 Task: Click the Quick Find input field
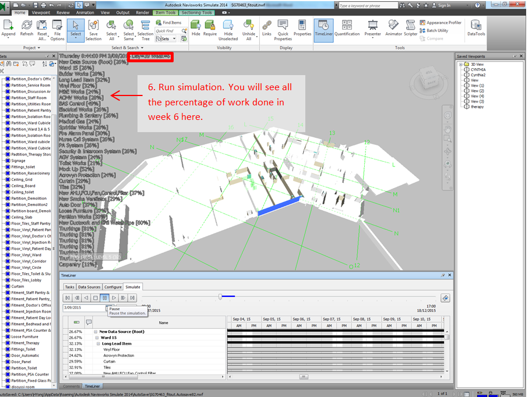168,31
